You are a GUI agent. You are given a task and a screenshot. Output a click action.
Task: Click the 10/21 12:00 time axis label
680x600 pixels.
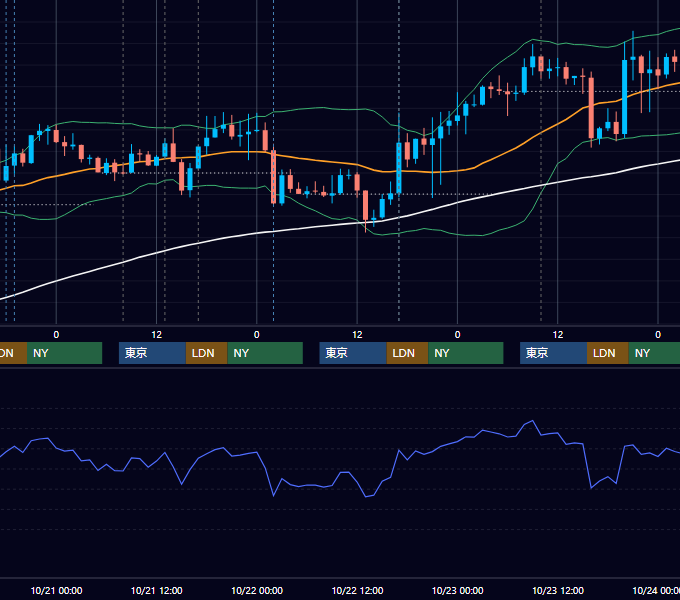(157, 590)
